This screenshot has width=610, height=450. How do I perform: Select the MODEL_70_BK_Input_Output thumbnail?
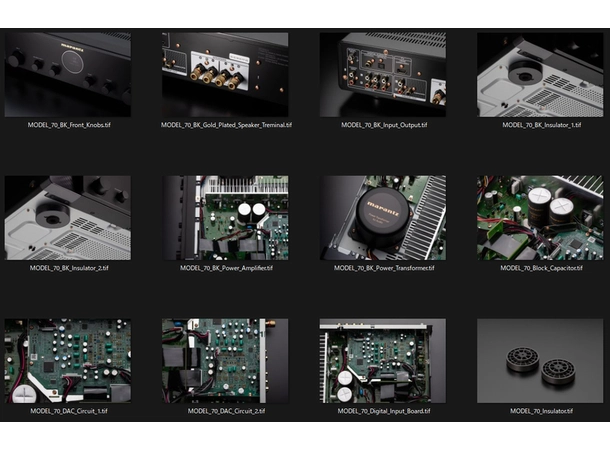click(x=383, y=75)
